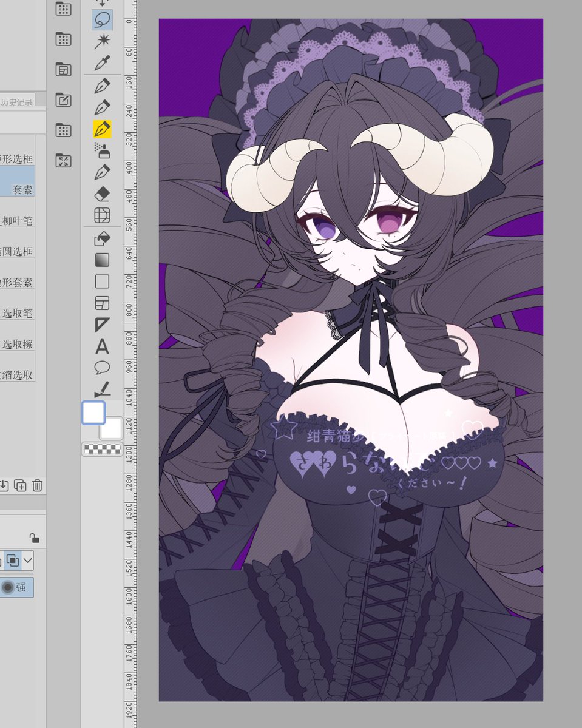Expand the blending option dropdown chevron
The image size is (582, 728).
click(29, 561)
